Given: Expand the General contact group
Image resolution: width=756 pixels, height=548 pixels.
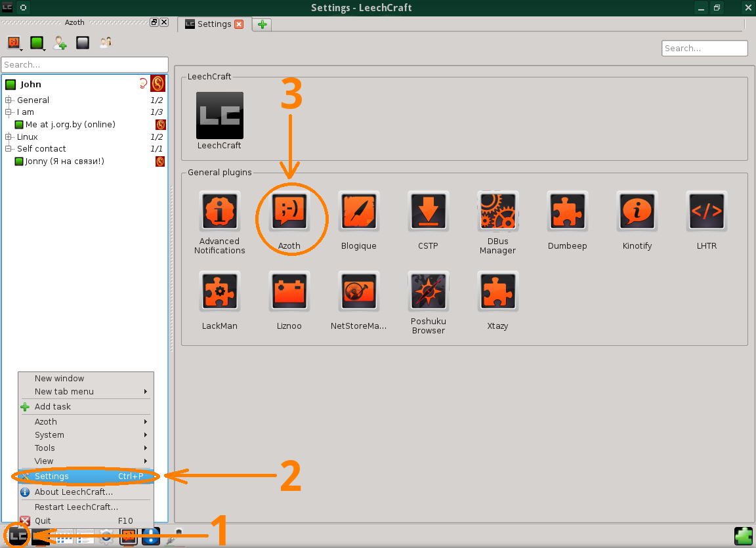Looking at the screenshot, I should [8, 100].
